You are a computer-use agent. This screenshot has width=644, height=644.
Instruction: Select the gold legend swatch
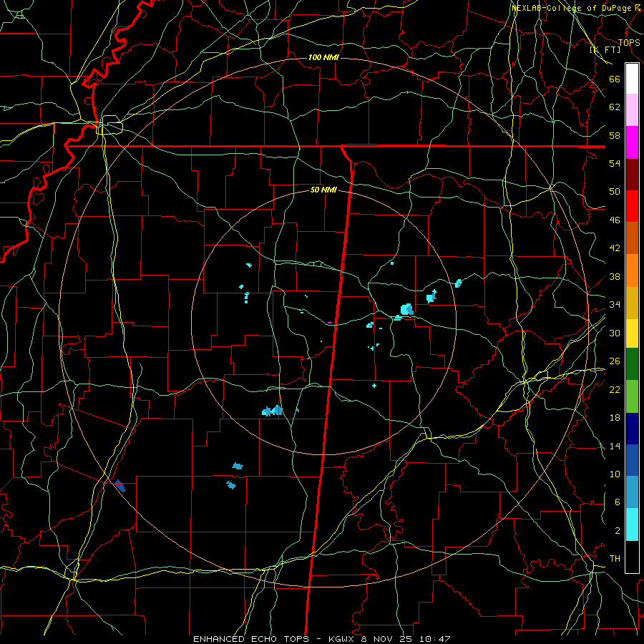(632, 303)
